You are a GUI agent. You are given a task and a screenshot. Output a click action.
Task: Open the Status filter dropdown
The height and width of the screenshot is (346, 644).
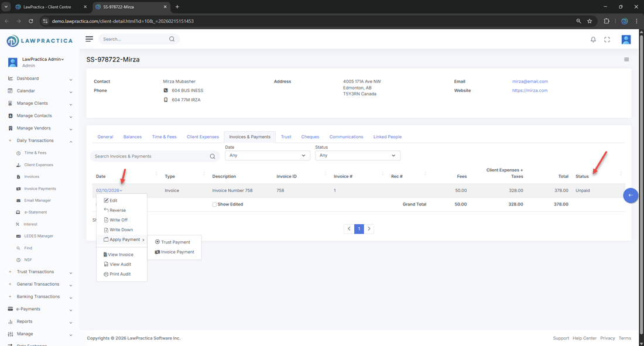click(357, 156)
